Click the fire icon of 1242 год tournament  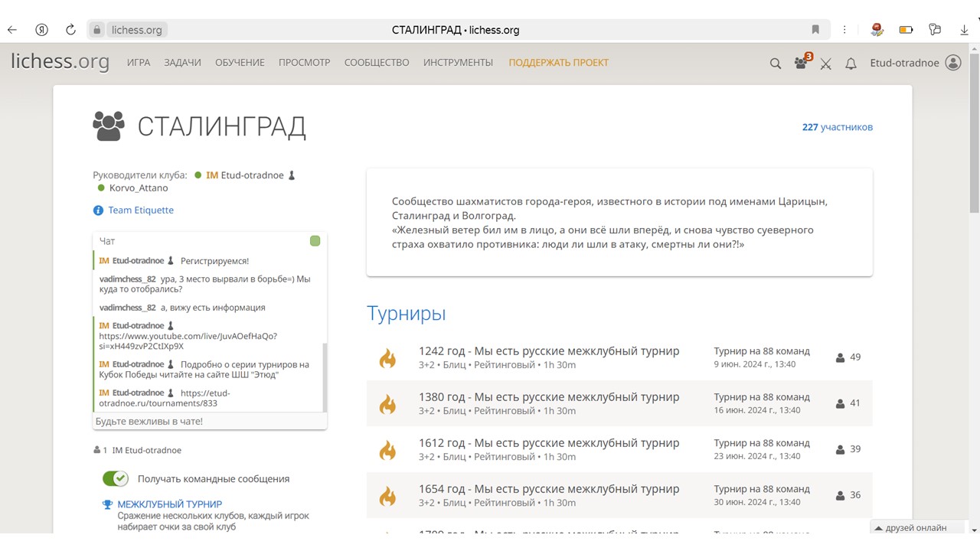point(388,357)
